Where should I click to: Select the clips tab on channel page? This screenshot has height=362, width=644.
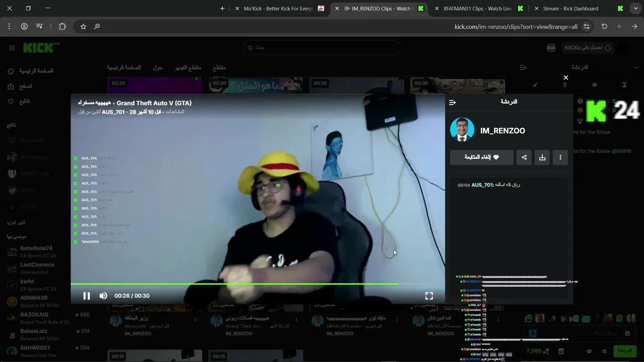(219, 67)
